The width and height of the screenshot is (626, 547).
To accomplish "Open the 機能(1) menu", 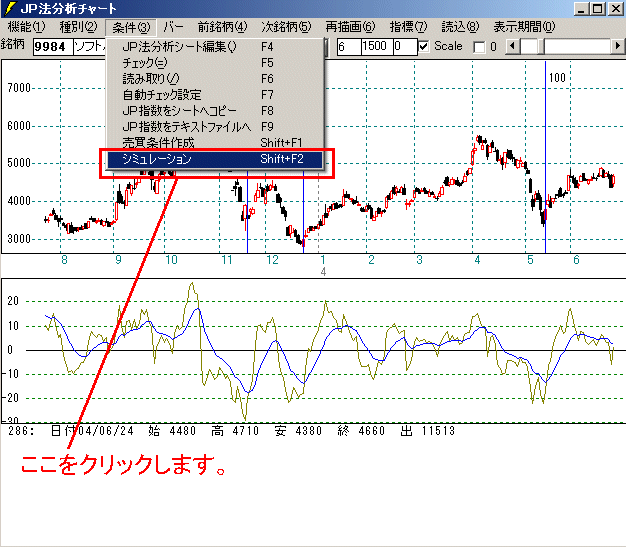I will pyautogui.click(x=26, y=27).
